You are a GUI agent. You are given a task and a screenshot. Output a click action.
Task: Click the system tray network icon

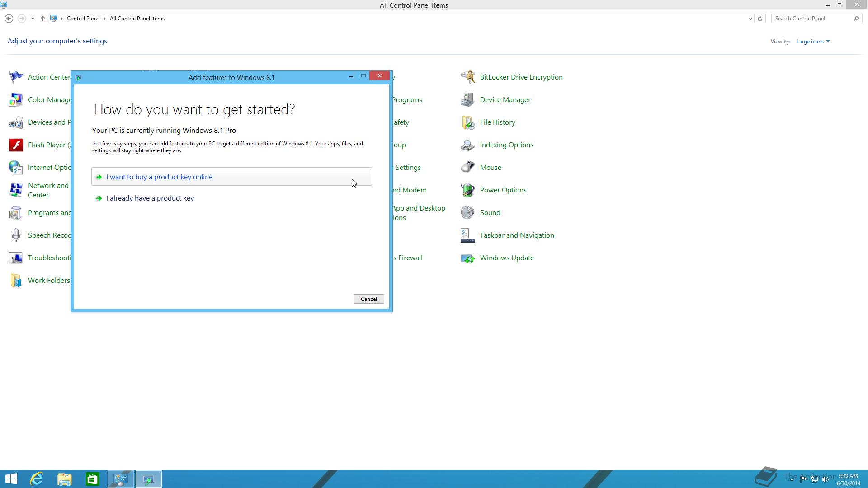pos(815,479)
